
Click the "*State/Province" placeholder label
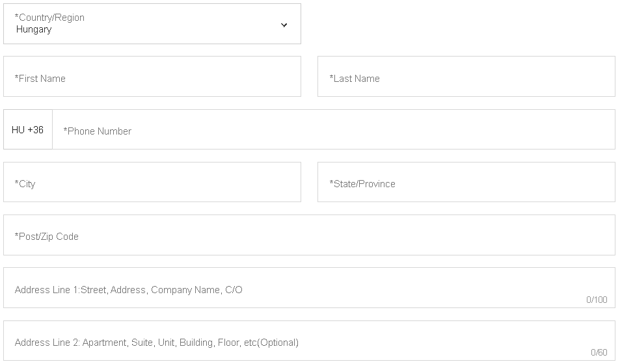[362, 184]
